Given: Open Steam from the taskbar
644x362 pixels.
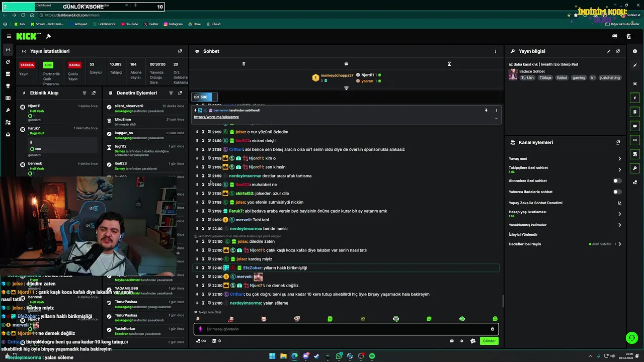Looking at the screenshot, I should [x=316, y=356].
